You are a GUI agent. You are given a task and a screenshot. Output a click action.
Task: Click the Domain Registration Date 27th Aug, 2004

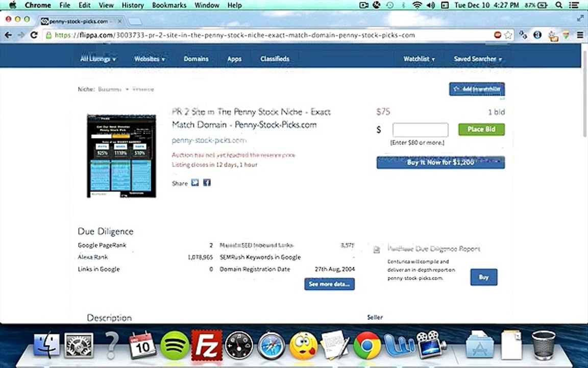click(334, 269)
